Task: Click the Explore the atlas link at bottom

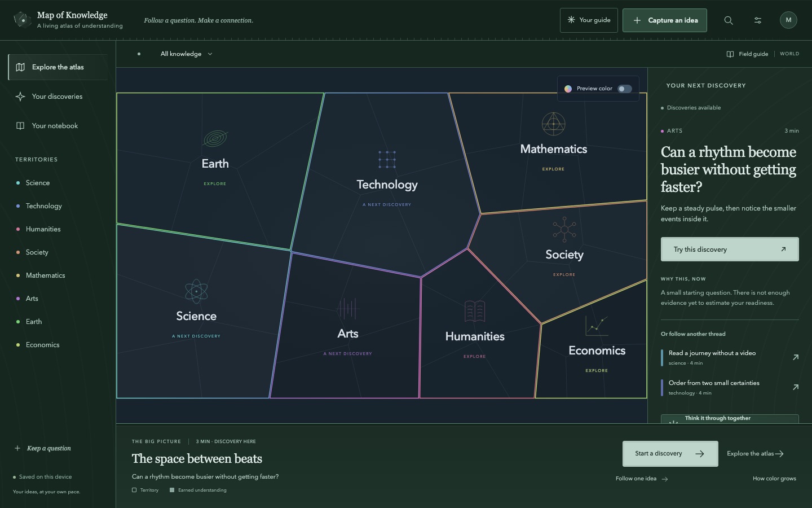Action: coord(756,454)
